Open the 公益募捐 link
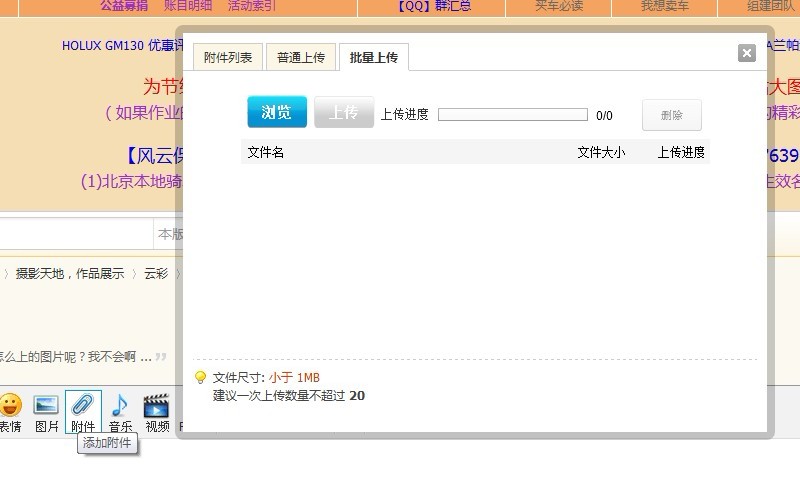This screenshot has width=800, height=485. point(124,5)
